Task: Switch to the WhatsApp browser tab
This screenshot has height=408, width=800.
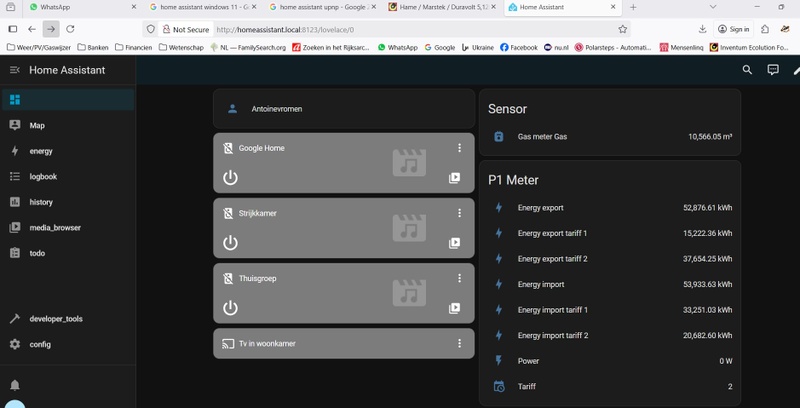Action: pyautogui.click(x=83, y=7)
